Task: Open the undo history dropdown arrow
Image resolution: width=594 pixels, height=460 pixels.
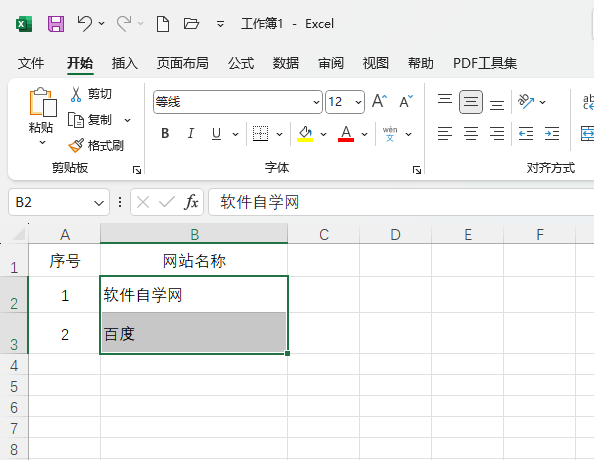Action: [102, 23]
